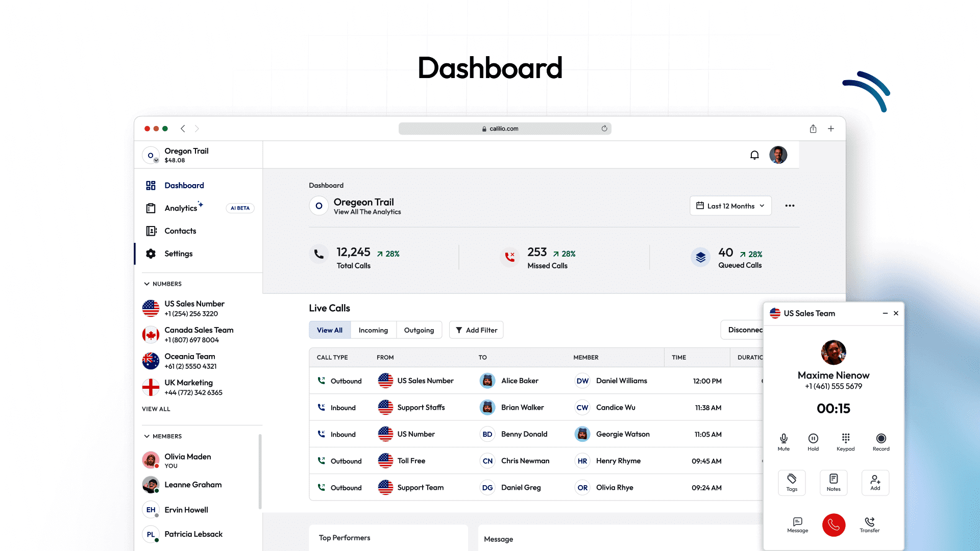Transfer the current call
The width and height of the screenshot is (980, 551).
(869, 524)
